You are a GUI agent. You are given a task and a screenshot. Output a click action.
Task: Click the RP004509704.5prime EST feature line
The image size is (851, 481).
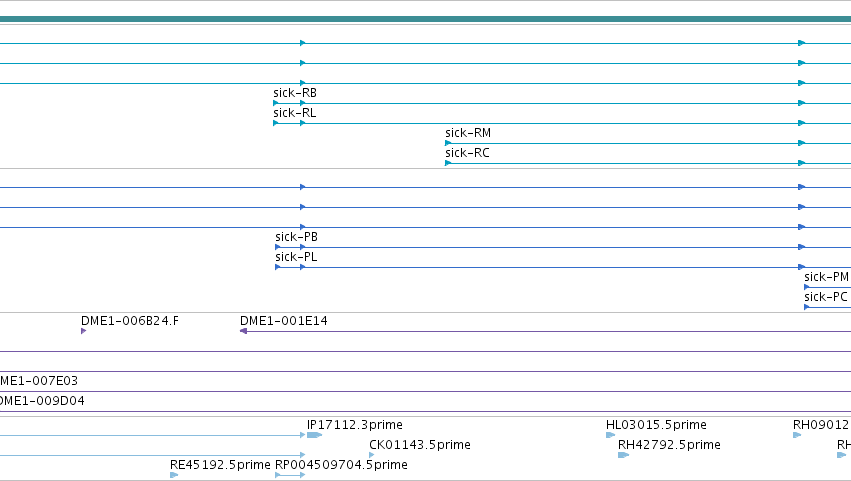pos(290,475)
